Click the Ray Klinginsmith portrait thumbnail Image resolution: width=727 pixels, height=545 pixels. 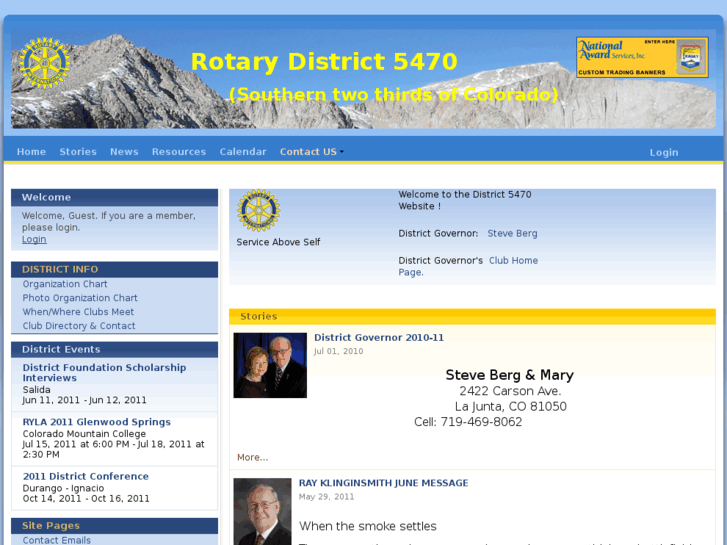point(262,512)
